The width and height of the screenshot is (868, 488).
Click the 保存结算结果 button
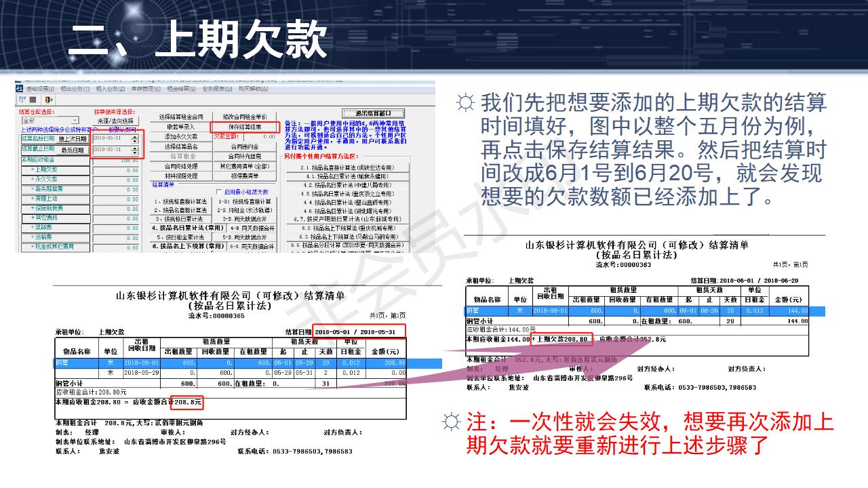[x=245, y=128]
